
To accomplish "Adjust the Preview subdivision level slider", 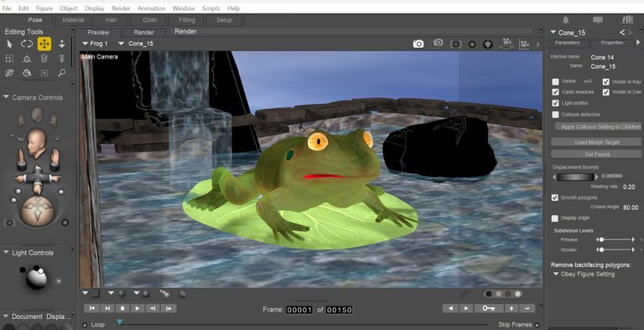I will click(615, 239).
